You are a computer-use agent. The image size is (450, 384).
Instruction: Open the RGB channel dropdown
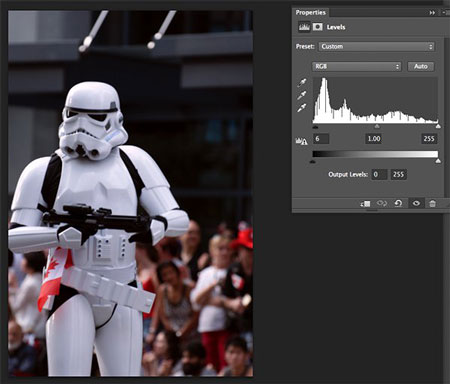[357, 66]
